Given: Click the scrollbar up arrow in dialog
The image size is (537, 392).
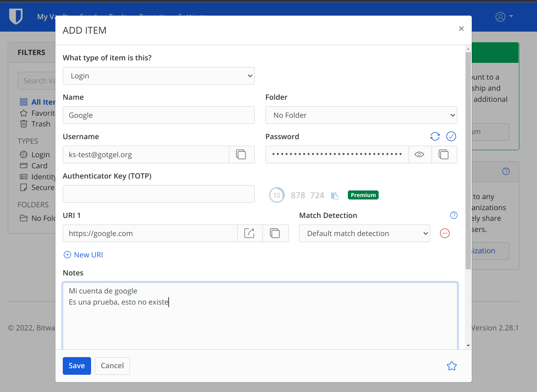Looking at the screenshot, I should click(x=468, y=49).
